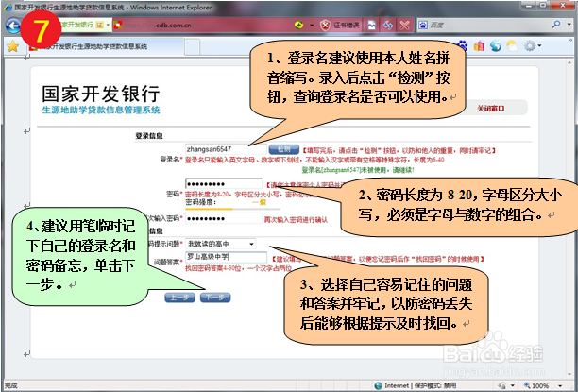Click the 登录信息 section heading
578x392 pixels.
click(149, 136)
